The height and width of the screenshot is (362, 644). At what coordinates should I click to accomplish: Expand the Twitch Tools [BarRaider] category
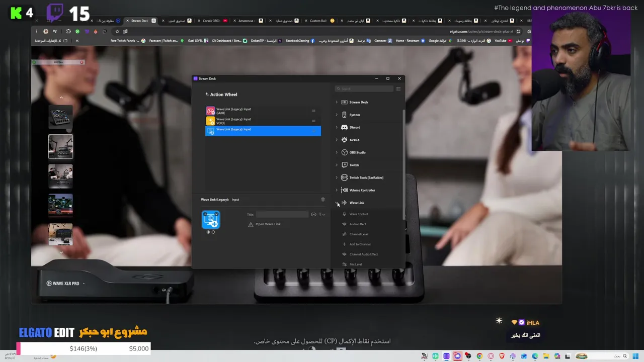click(x=337, y=177)
